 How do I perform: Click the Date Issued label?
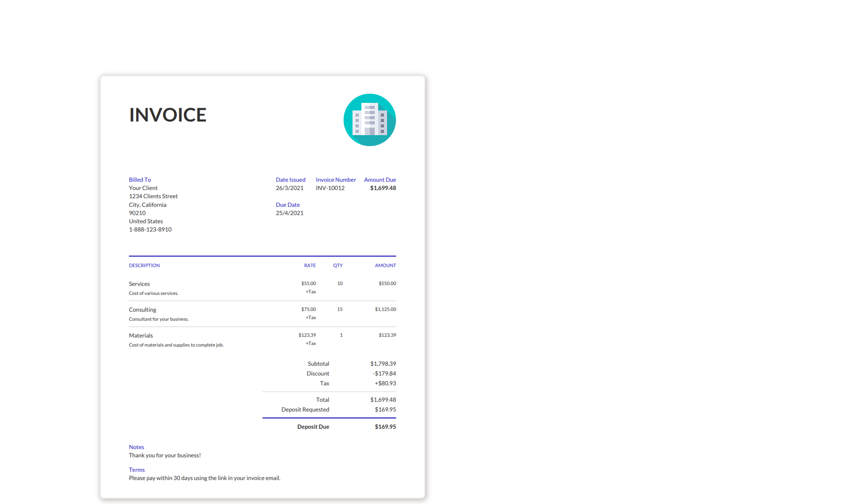coord(290,180)
